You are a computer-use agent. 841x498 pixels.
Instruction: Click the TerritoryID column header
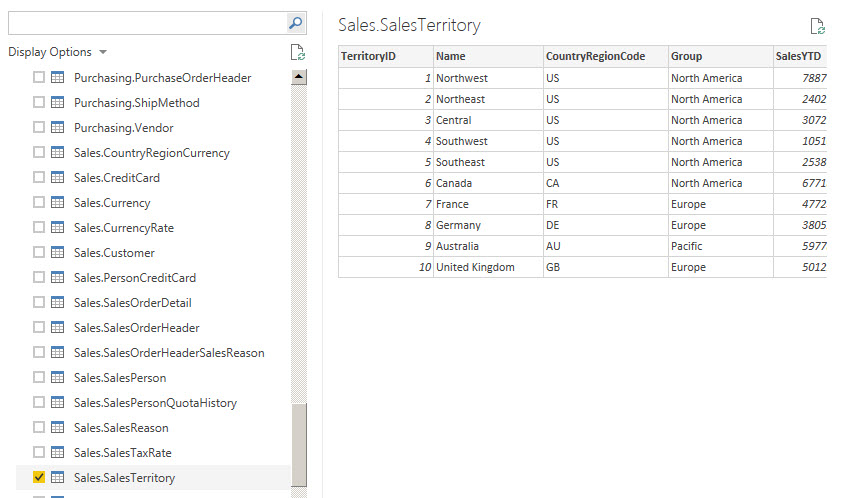370,57
